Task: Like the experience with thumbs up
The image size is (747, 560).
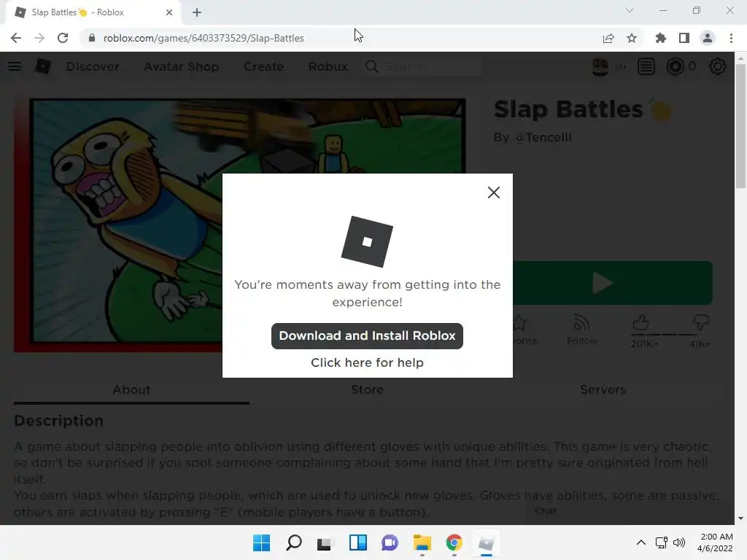Action: 641,323
